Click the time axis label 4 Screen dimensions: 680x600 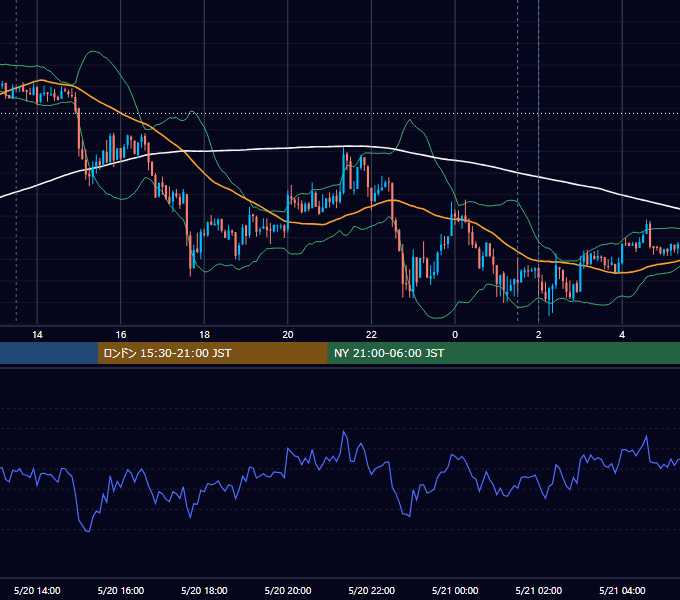click(622, 335)
